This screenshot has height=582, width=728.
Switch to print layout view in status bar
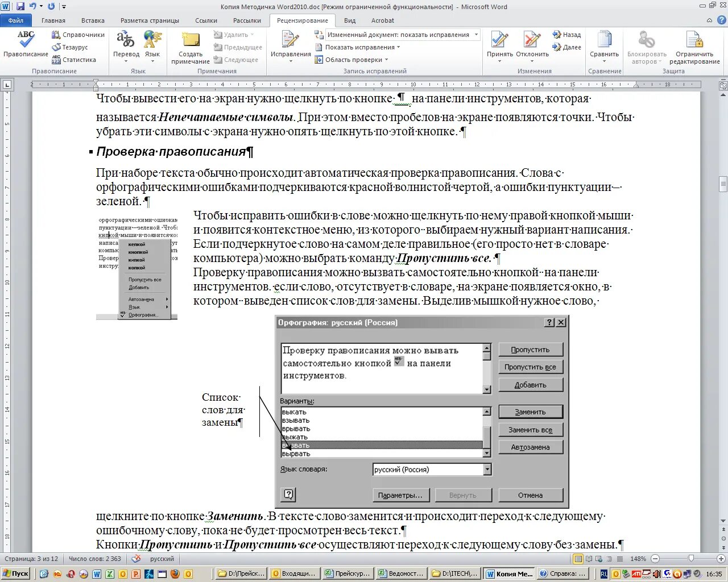(x=579, y=559)
